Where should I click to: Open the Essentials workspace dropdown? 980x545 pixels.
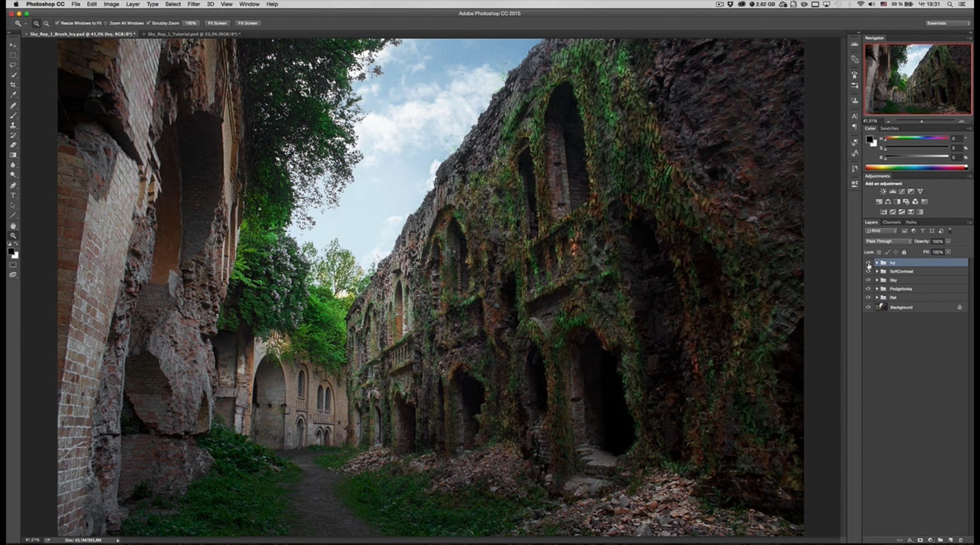[948, 23]
